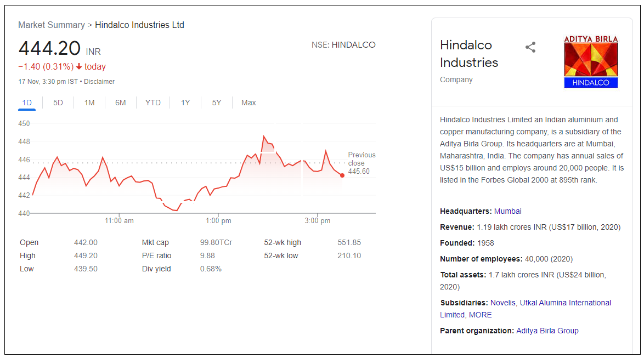Select the YTD chart tab
Screen dimensions: 644x358
point(153,103)
